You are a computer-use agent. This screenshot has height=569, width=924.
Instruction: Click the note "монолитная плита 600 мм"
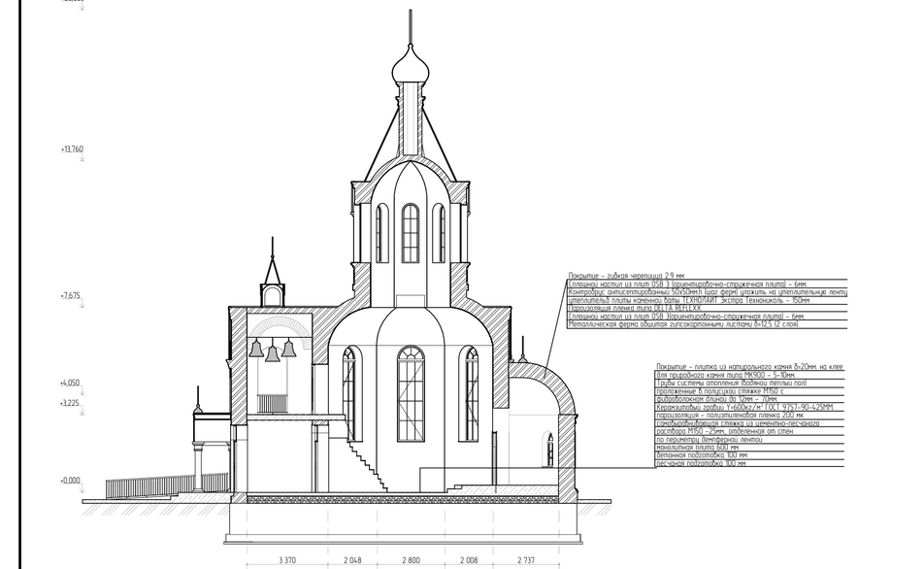697,448
